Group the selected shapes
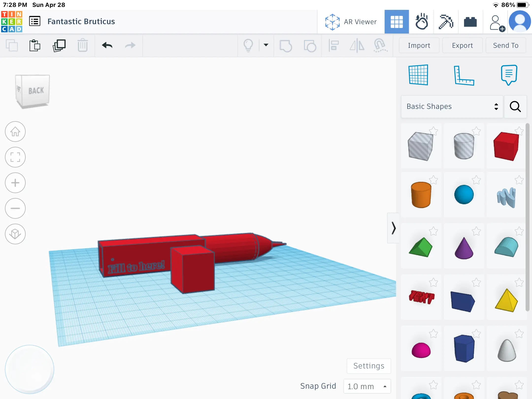Screen dimensions: 532x399 click(x=286, y=46)
